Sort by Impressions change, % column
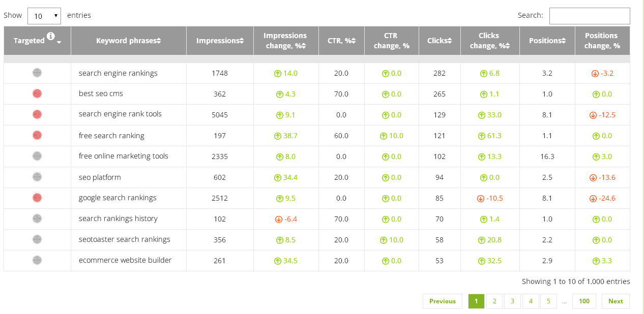Viewport: 644px width, 314px height. (286, 41)
